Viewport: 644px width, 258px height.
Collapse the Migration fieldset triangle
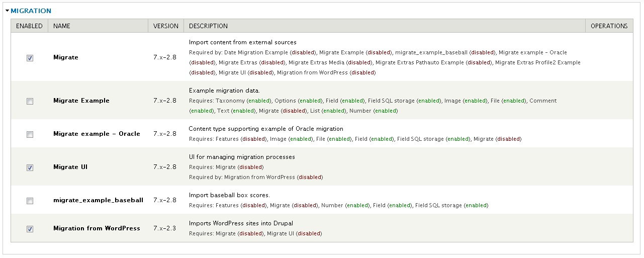point(7,11)
